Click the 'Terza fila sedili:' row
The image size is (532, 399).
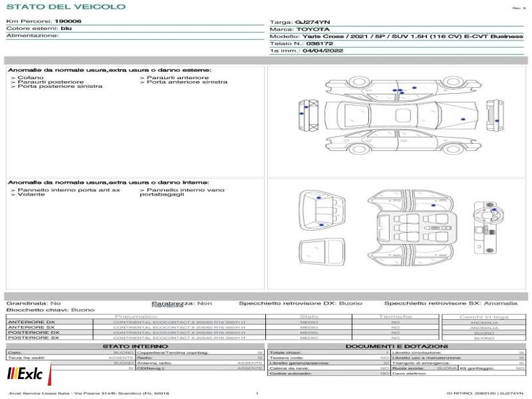[70, 358]
